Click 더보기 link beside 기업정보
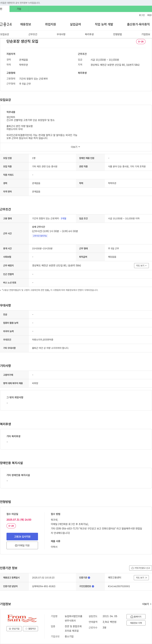The height and width of the screenshot is (644, 152). click(x=147, y=604)
